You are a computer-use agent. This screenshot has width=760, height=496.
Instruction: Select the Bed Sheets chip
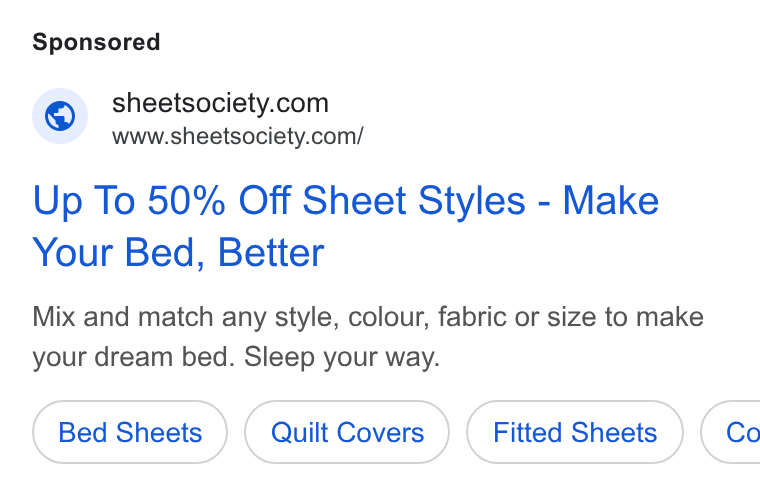pos(130,432)
